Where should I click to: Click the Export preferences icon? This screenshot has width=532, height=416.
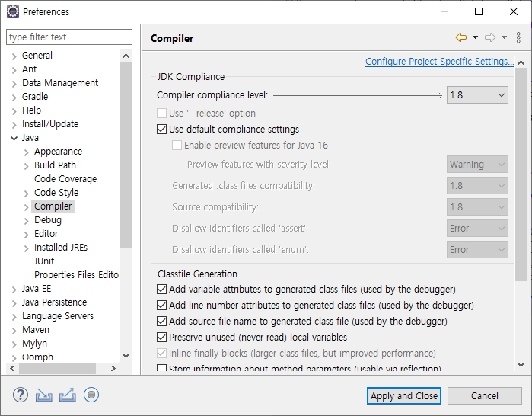[x=68, y=395]
